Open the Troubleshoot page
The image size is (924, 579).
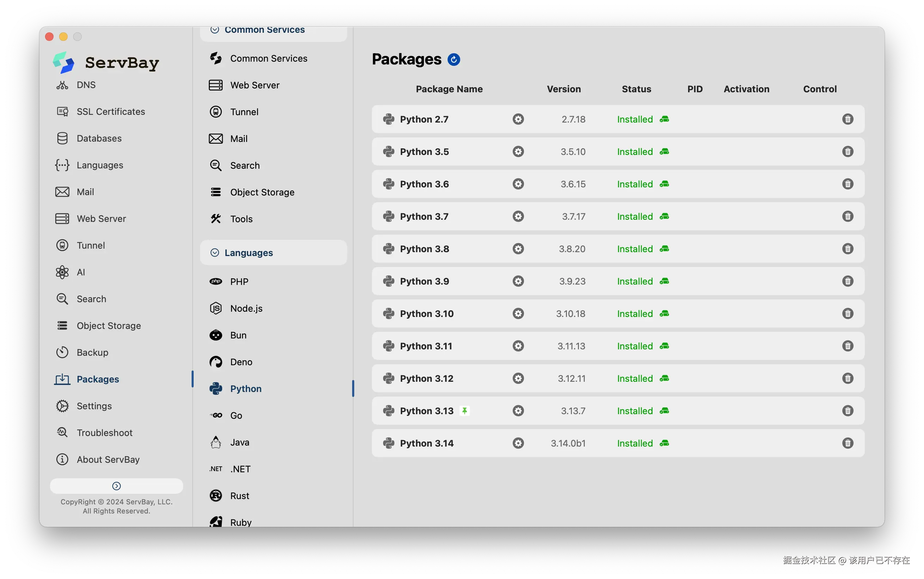[x=104, y=433]
